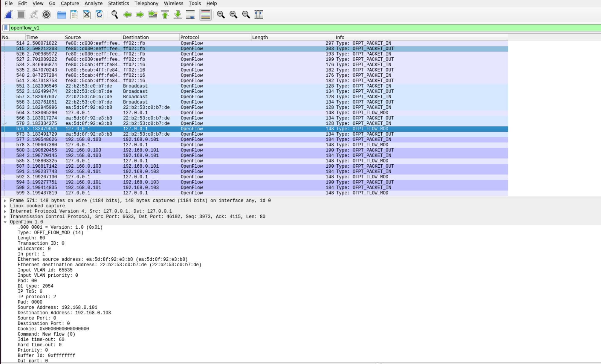601x364 pixels.
Task: Click go to specific packet icon
Action: (152, 15)
